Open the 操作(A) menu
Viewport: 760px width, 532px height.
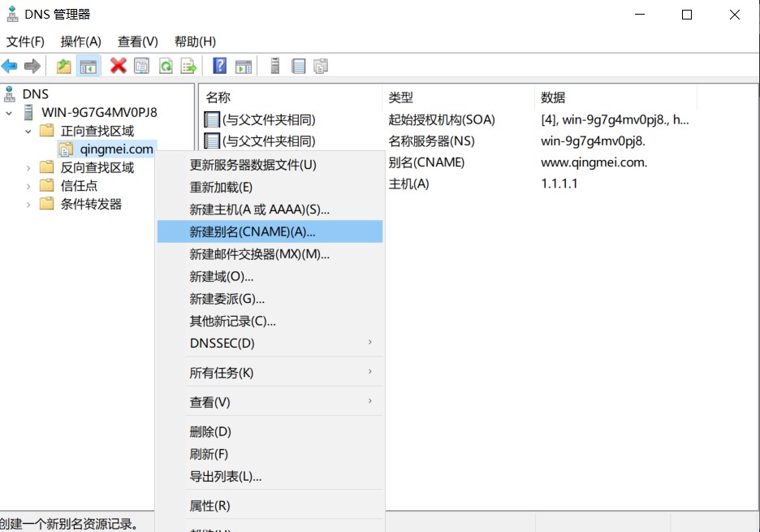point(80,41)
